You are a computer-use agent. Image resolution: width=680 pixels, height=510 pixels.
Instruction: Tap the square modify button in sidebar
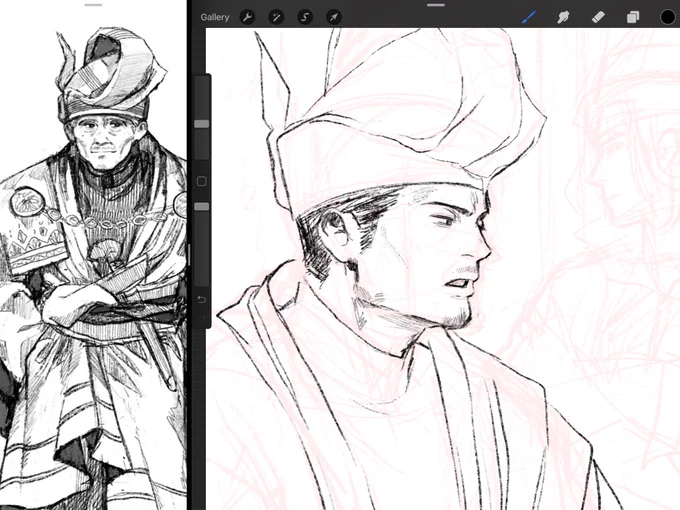click(x=202, y=181)
